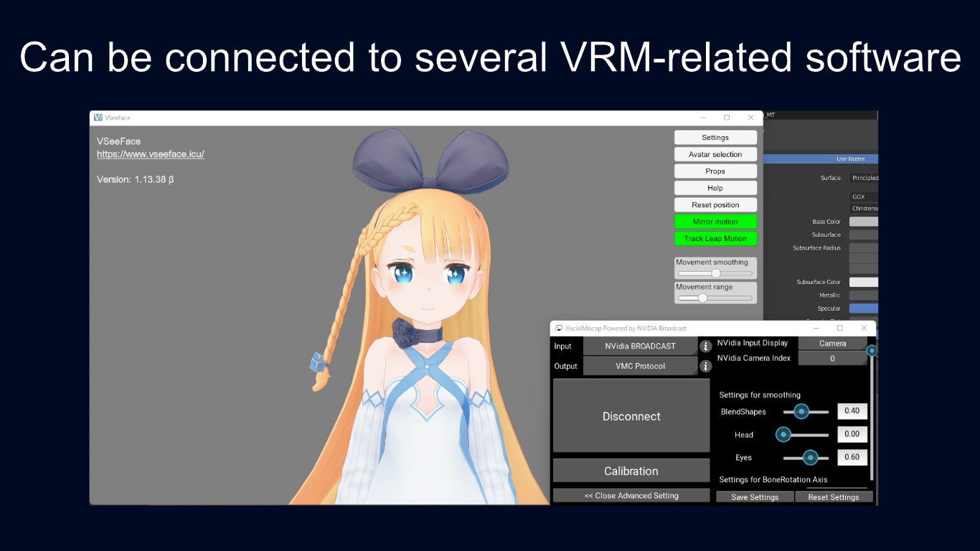Viewport: 980px width, 551px height.
Task: Start Calibration in iFacialMocap
Action: [x=631, y=471]
